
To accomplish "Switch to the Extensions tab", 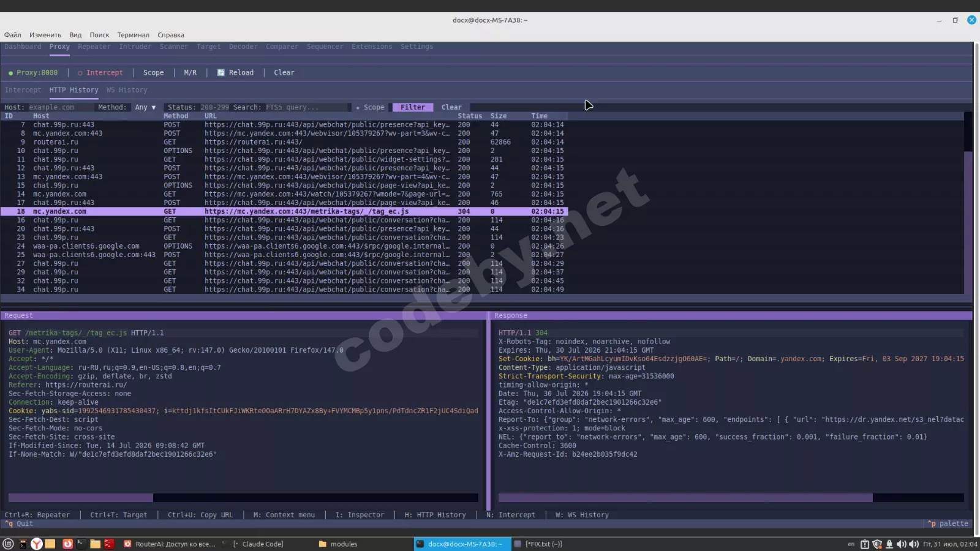I will coord(372,47).
